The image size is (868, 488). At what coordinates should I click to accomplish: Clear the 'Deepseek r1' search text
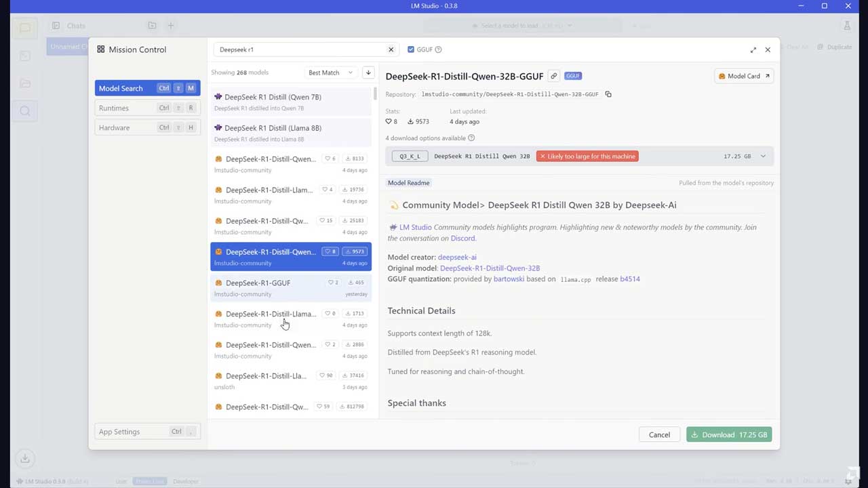coord(391,49)
